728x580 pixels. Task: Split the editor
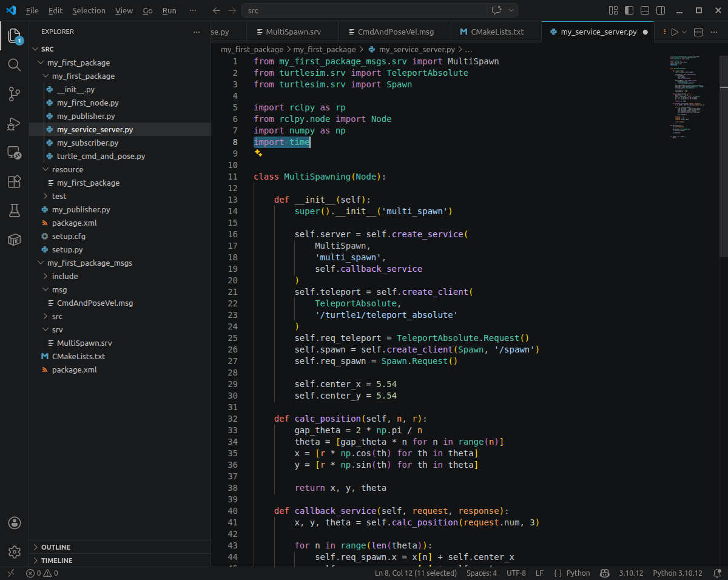(698, 32)
